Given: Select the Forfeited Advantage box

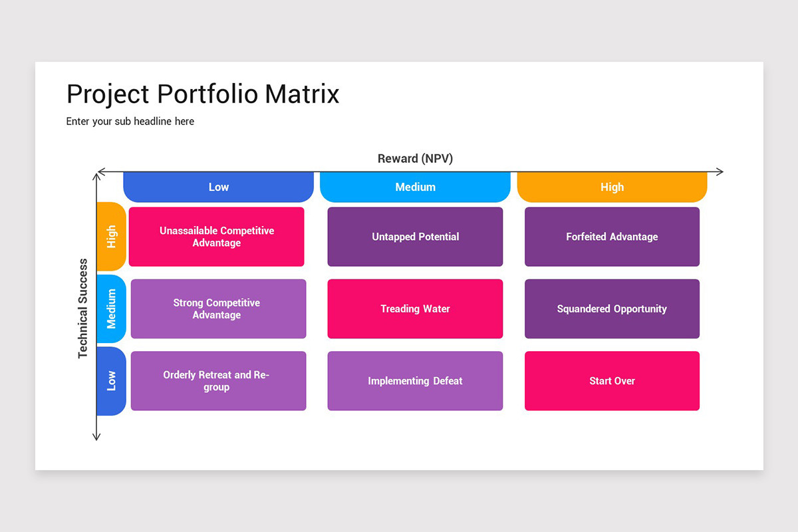Looking at the screenshot, I should coord(612,237).
